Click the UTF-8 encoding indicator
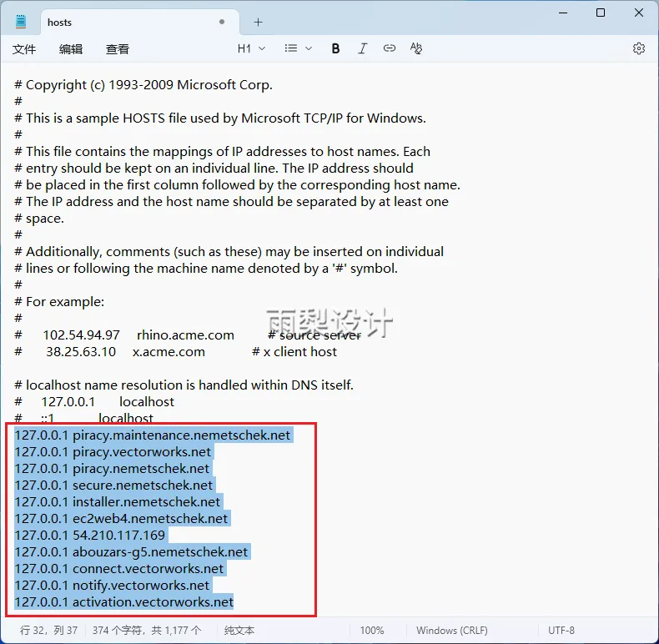Viewport: 659px width, 644px height. coord(561,631)
